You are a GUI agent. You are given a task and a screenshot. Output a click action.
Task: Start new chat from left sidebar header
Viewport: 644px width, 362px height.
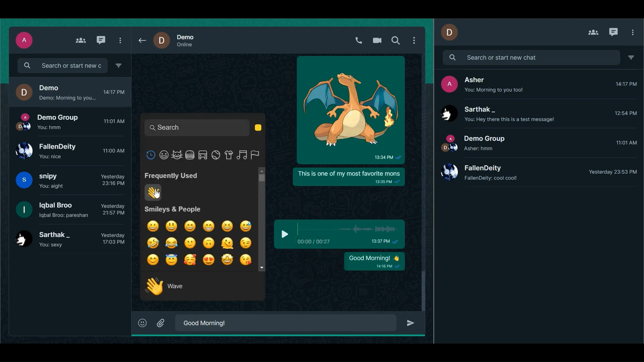101,40
